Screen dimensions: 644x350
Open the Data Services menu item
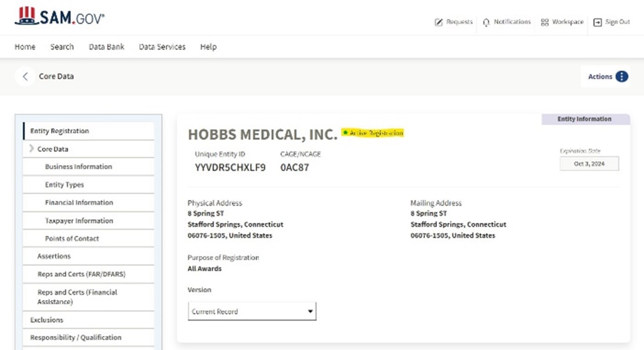coord(162,47)
